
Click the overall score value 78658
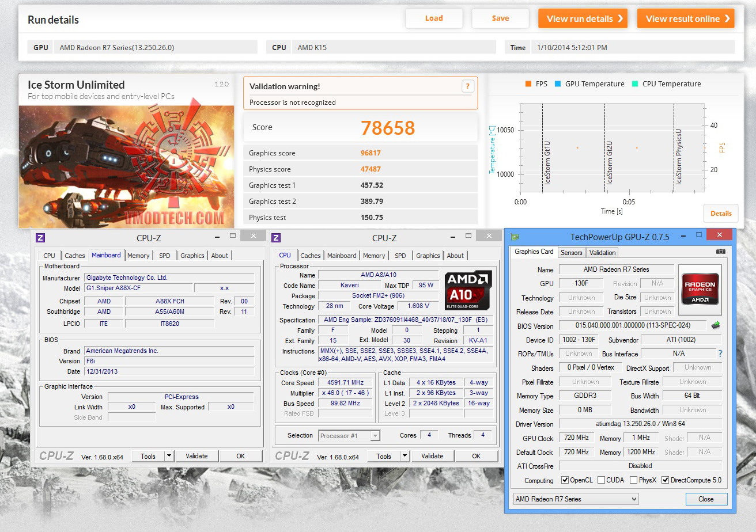tap(388, 128)
